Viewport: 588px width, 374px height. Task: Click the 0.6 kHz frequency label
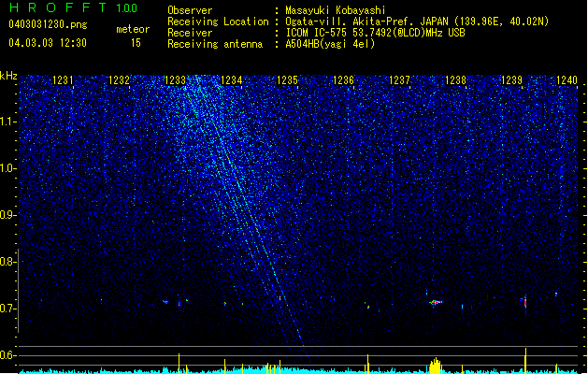click(7, 355)
